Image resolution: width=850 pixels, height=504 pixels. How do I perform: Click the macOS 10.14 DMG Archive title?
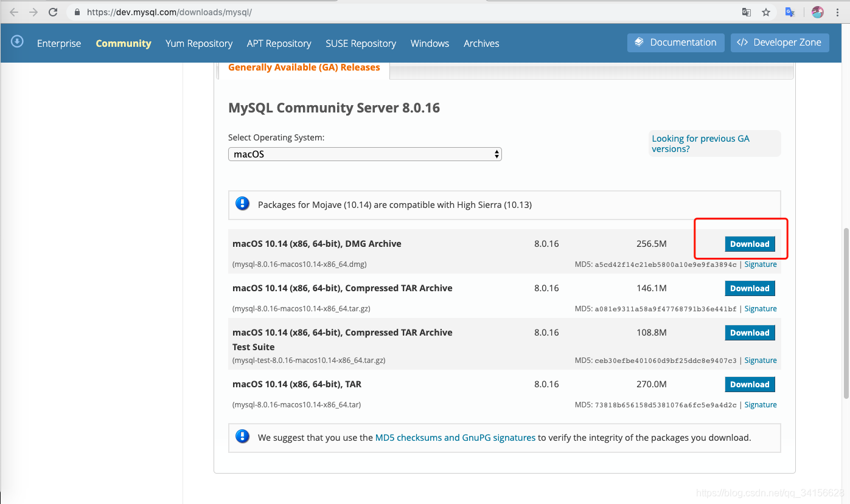click(x=317, y=244)
